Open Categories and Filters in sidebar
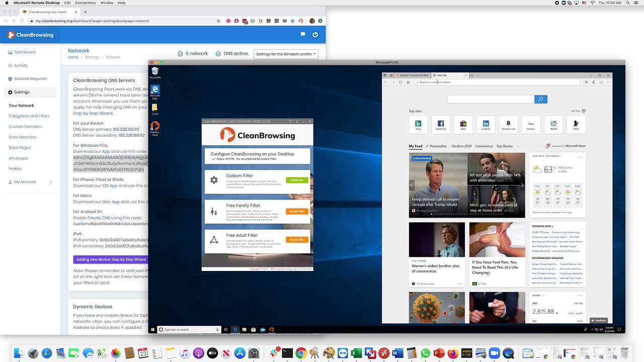 coord(29,116)
